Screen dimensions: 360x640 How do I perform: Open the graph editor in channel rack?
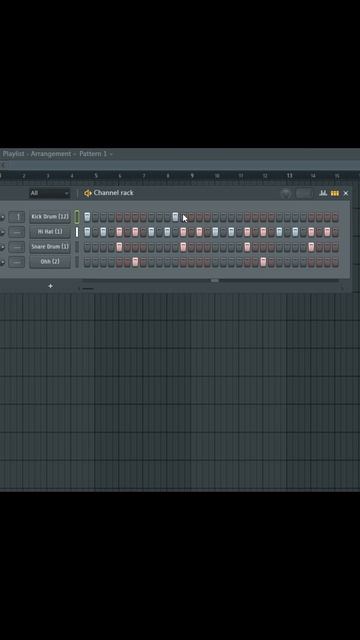pyautogui.click(x=323, y=193)
